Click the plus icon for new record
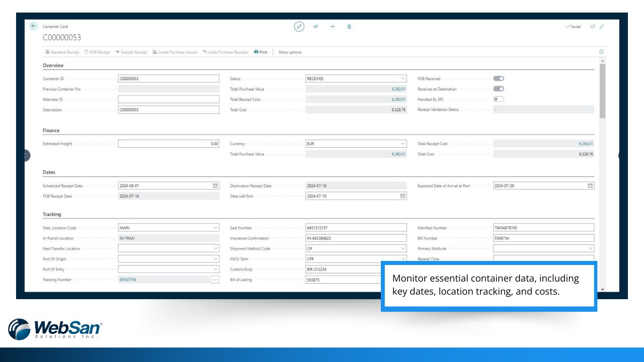644x362 pixels. (333, 27)
